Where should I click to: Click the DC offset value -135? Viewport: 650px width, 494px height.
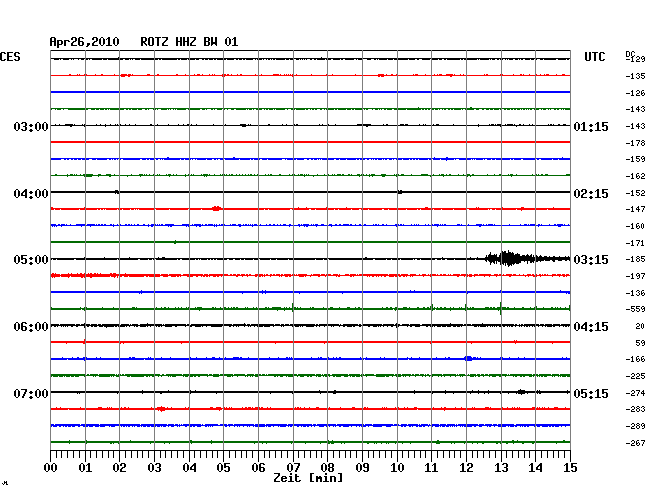(635, 76)
